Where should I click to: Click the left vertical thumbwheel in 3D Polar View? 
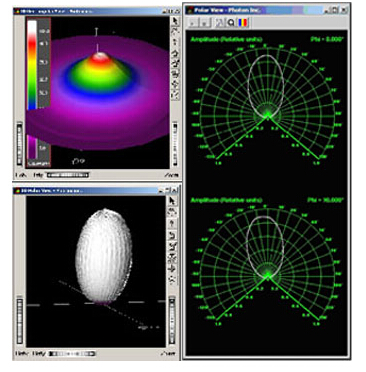(20, 321)
